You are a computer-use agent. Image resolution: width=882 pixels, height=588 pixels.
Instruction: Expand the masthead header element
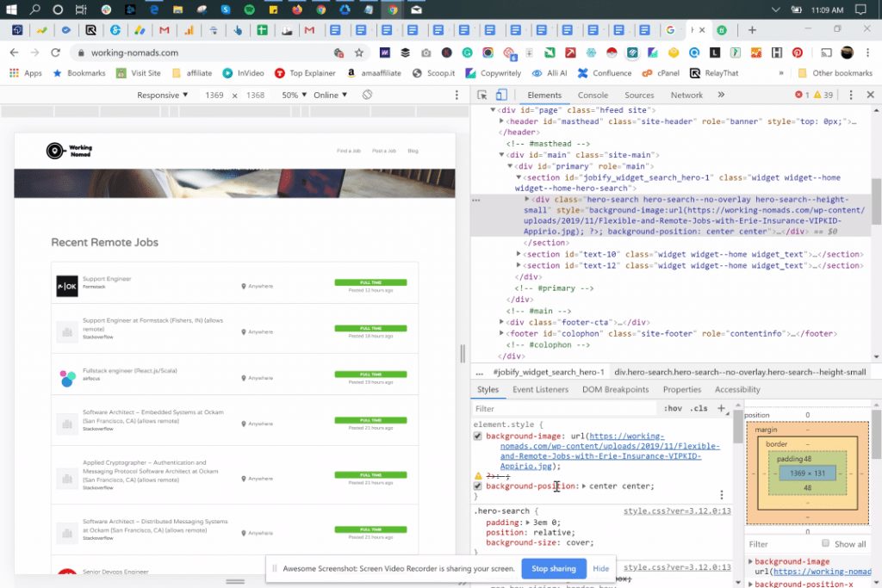(503, 122)
